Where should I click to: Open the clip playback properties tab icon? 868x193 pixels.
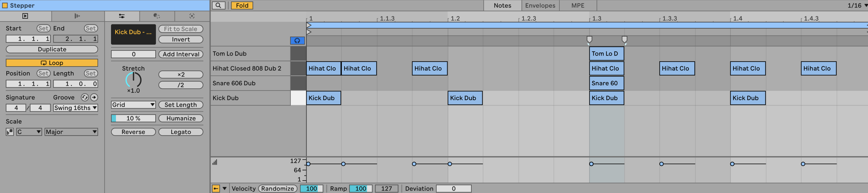[x=25, y=16]
